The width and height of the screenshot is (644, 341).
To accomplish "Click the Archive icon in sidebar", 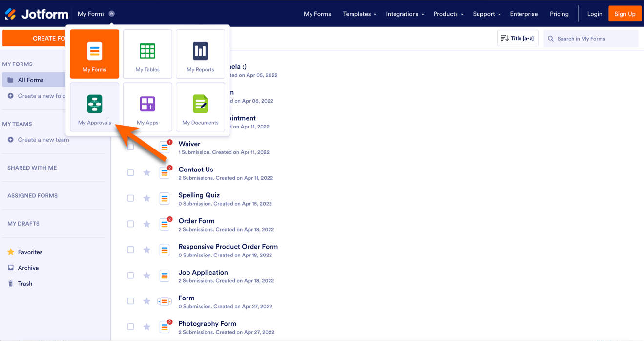I will coord(11,268).
